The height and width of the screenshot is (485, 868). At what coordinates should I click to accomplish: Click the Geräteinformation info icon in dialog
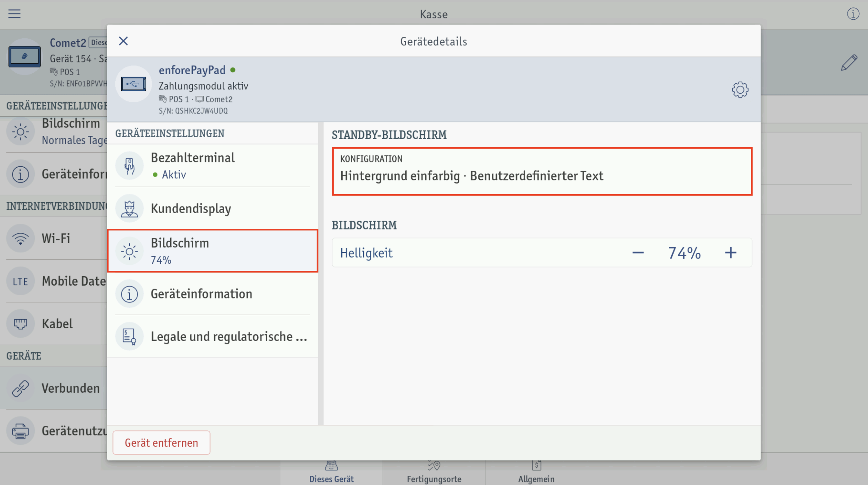(x=129, y=294)
